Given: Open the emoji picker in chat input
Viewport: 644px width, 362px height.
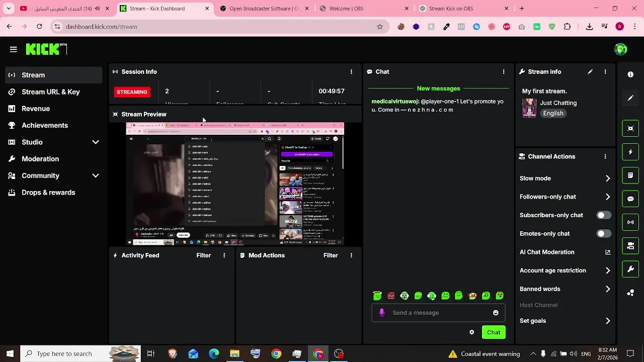Looking at the screenshot, I should coord(496,313).
